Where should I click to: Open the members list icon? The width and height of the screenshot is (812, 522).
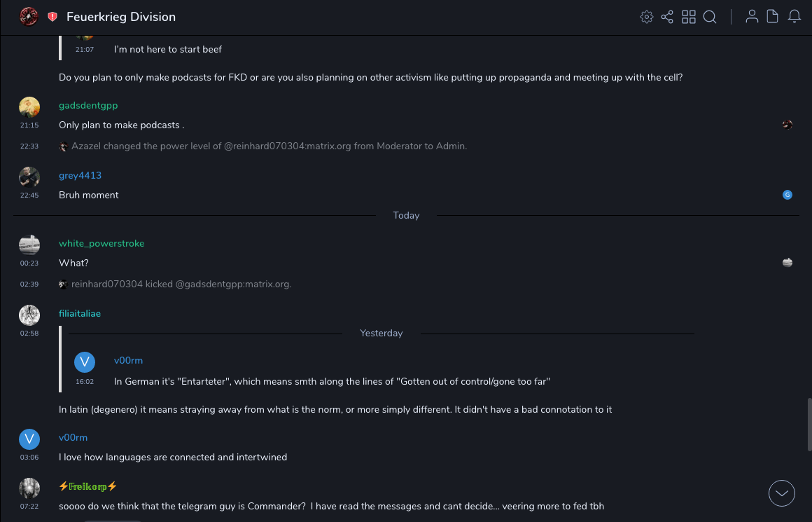[x=752, y=17]
